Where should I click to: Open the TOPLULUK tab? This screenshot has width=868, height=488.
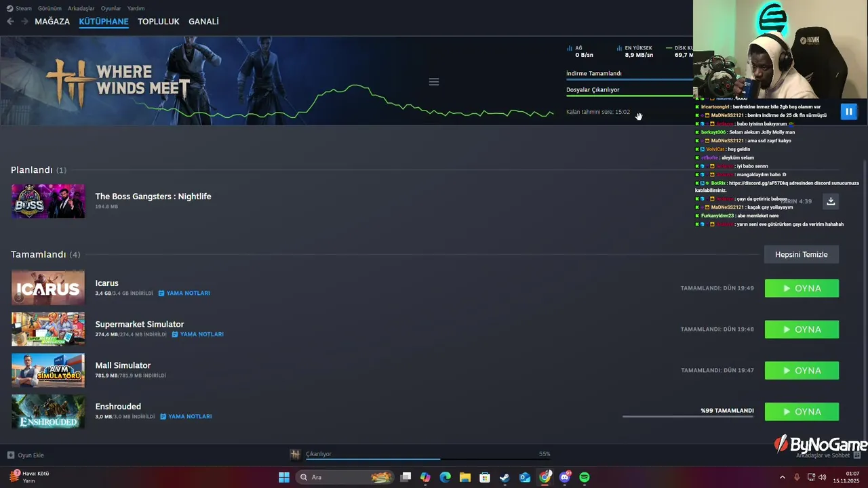pos(159,22)
